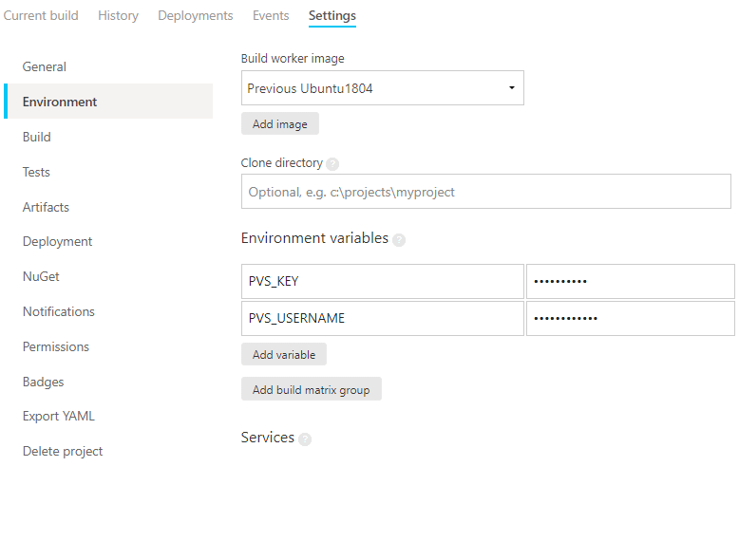Go to the Deployments tab
This screenshot has height=560, width=739.
pyautogui.click(x=195, y=16)
